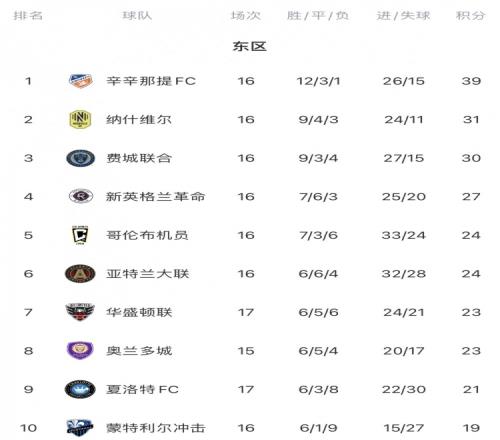The image size is (500, 440).
Task: Click the yellow Nashville crest icon
Action: [80, 119]
